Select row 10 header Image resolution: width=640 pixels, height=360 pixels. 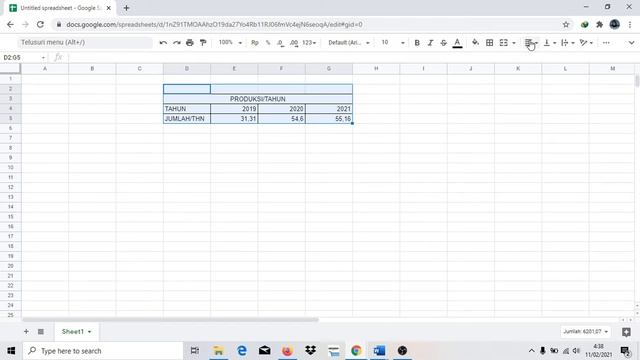click(x=10, y=167)
